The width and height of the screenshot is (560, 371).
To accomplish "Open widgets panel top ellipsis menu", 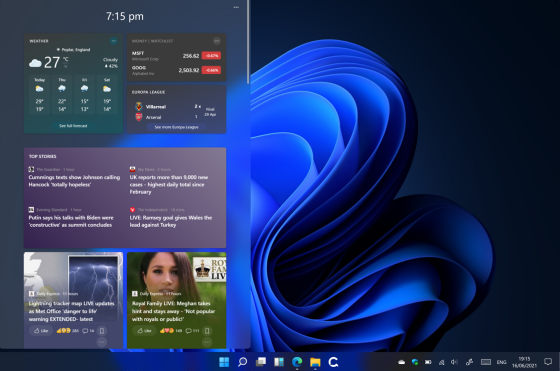I will pos(236,7).
